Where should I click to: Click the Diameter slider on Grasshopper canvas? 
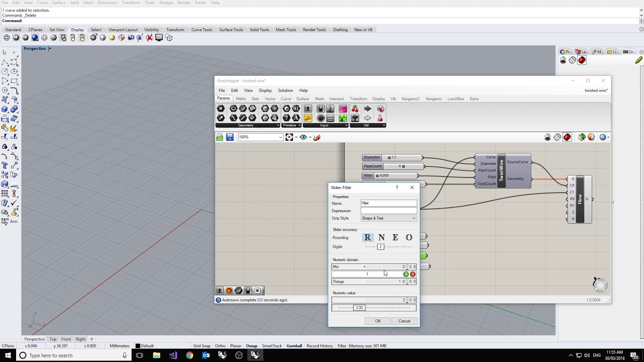pos(392,157)
